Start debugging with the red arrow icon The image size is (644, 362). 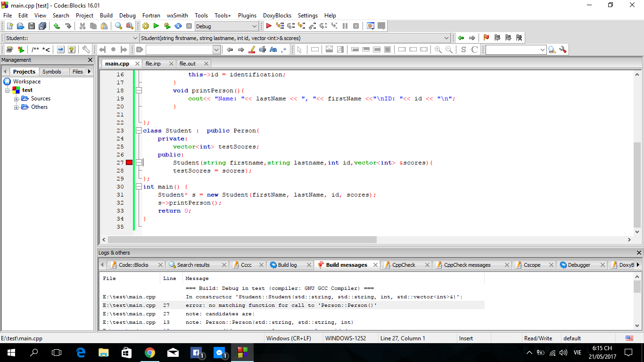269,26
